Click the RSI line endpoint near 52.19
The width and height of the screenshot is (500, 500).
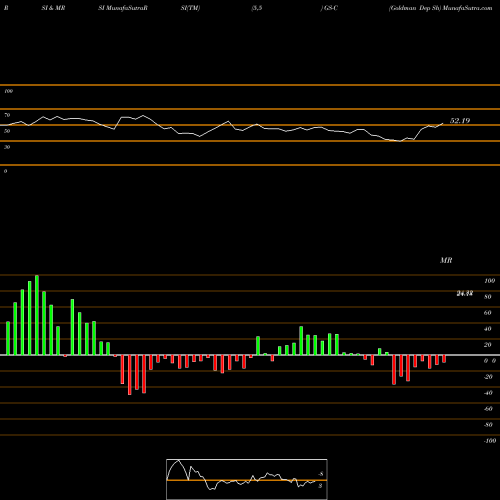[443, 124]
